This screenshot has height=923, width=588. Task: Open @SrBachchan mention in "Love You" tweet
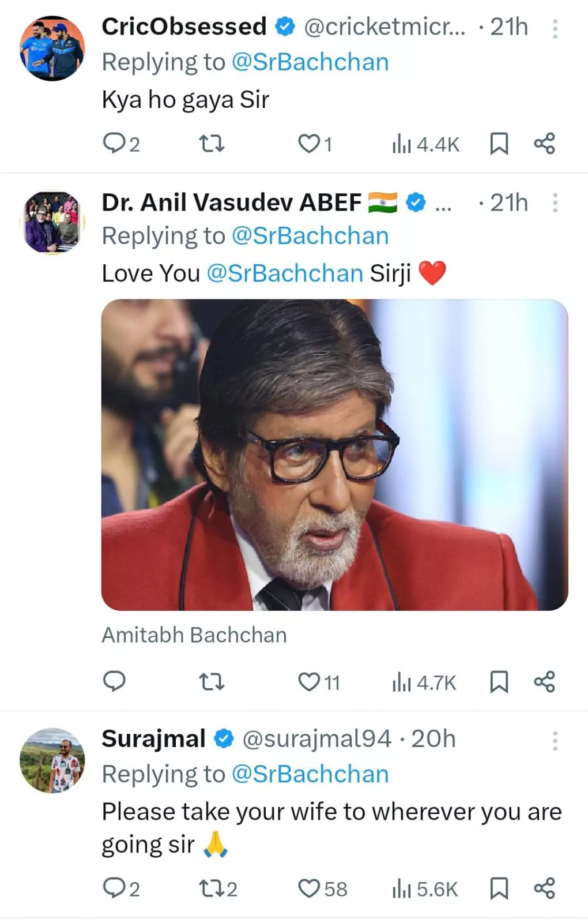point(285,273)
